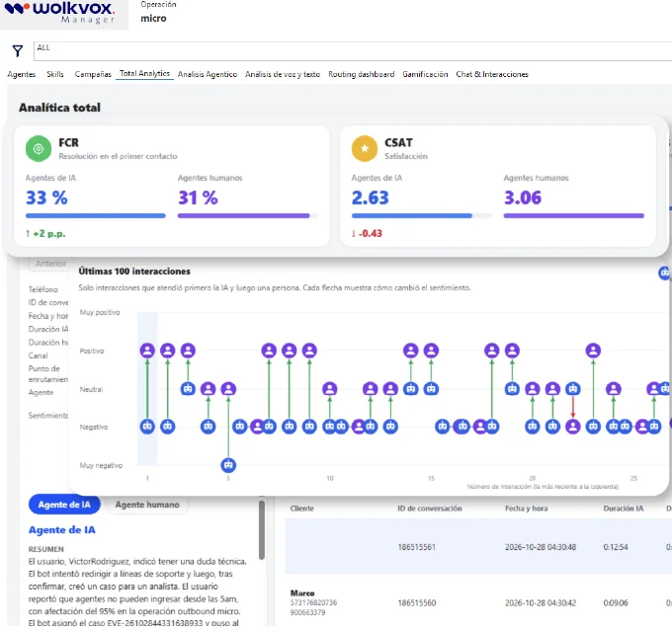Select the person icon at Positivo, interaction 2
Screen dimensions: 672x632
tap(168, 351)
